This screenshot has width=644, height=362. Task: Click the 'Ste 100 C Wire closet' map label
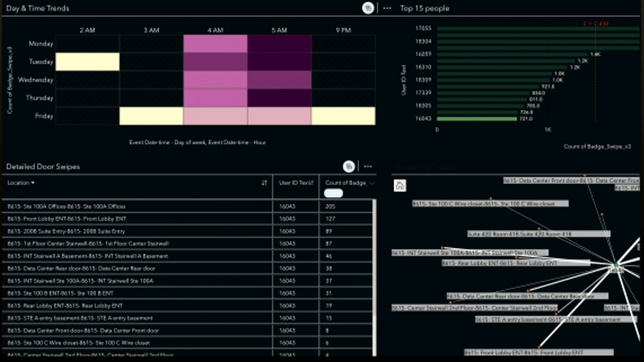[x=490, y=203]
